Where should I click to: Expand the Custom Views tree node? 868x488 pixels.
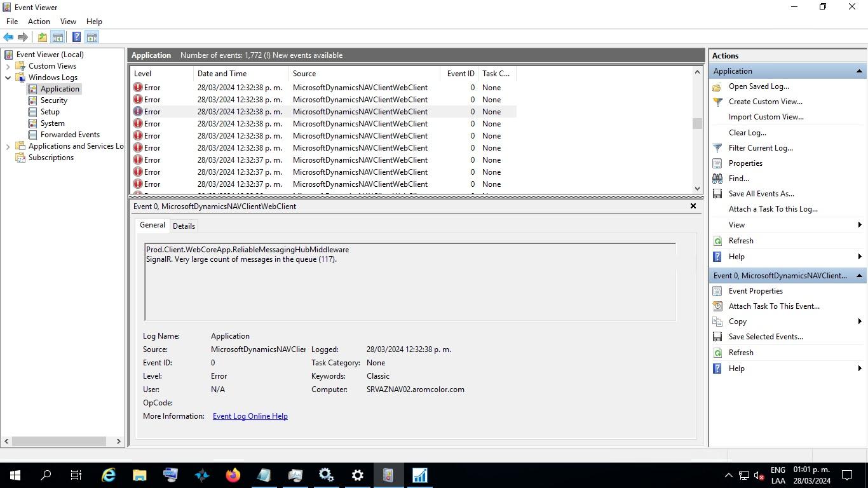[x=8, y=66]
